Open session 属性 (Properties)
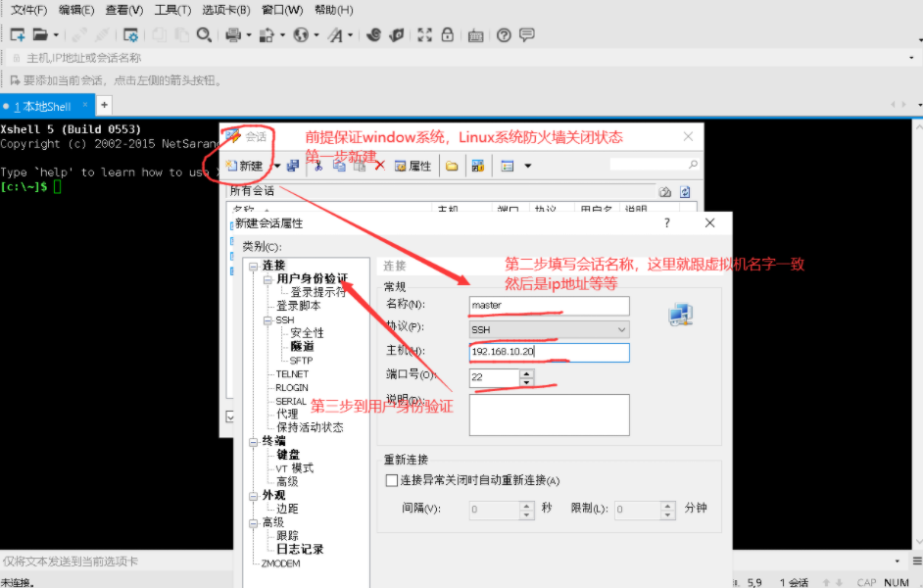The width and height of the screenshot is (923, 588). (412, 166)
